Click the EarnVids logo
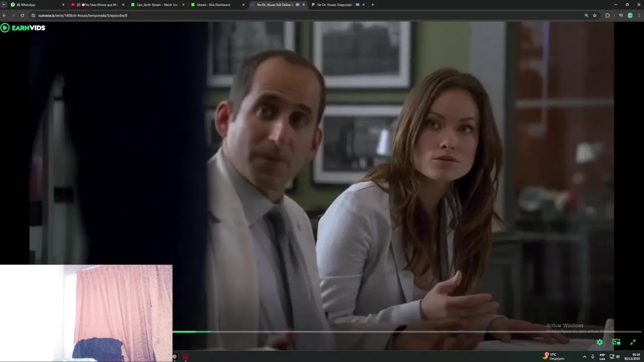Viewport: 644px width, 362px height. point(23,28)
